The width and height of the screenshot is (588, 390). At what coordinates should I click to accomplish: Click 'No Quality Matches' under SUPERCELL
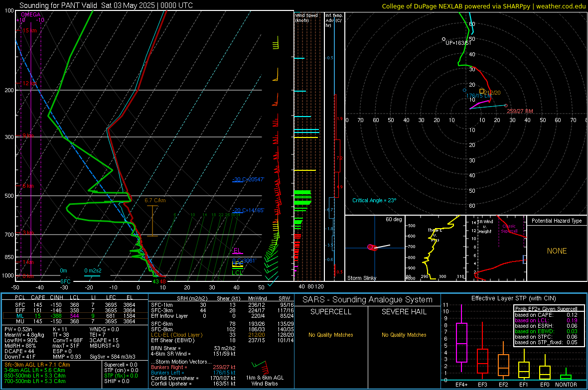pos(331,335)
